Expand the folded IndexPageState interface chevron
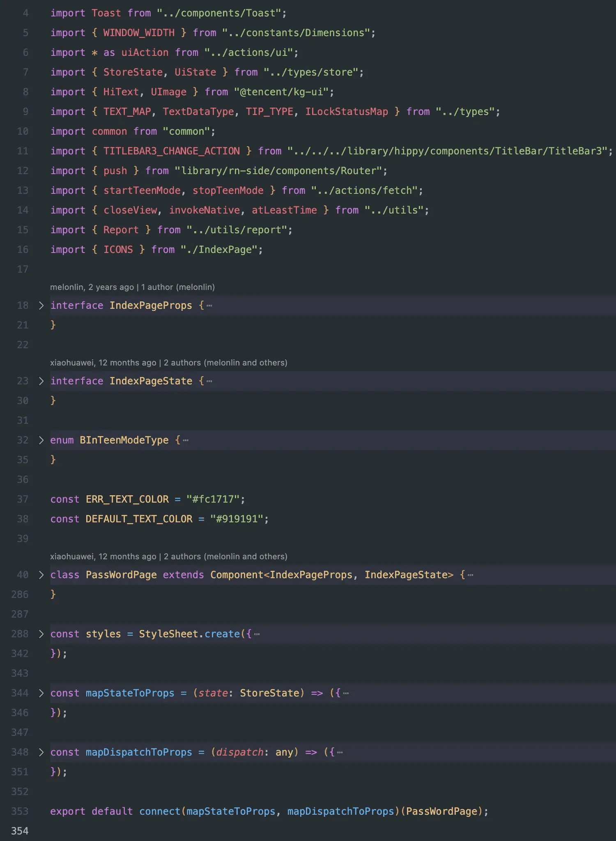Viewport: 616px width, 841px height. (x=41, y=381)
